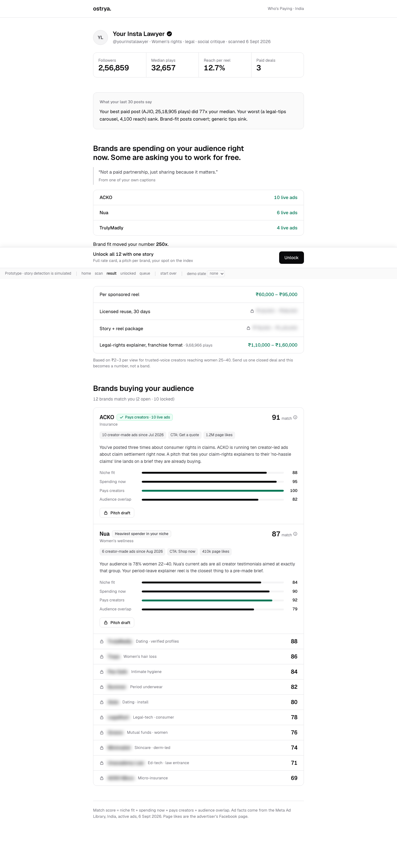
Task: Click lock icon on Legal-tech · consumer row
Action: pyautogui.click(x=101, y=717)
